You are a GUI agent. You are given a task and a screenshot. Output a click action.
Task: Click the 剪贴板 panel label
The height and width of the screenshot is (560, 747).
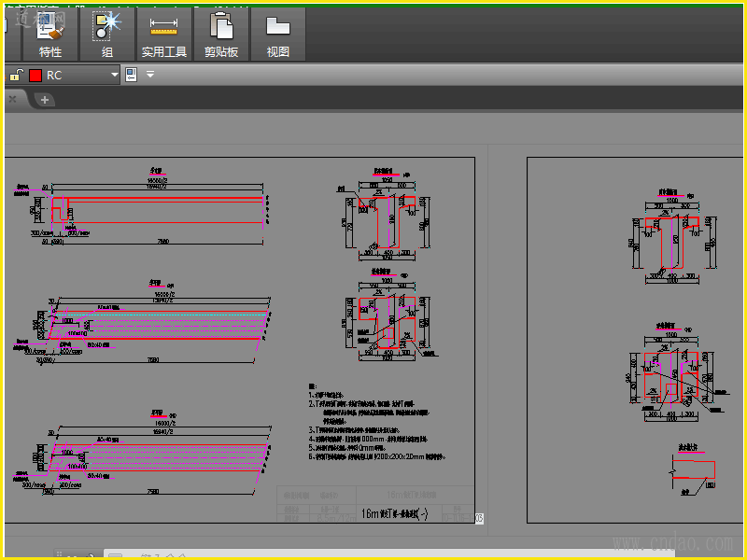click(x=221, y=52)
